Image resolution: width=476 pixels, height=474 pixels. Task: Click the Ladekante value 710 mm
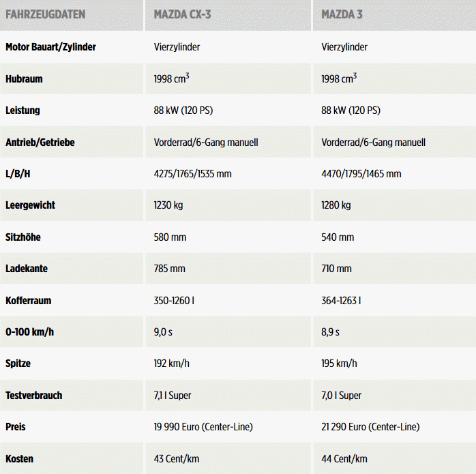point(337,269)
